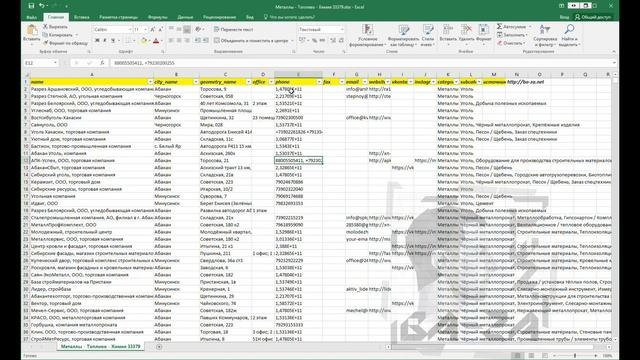
Task: Open the Calibri font name dropdown
Action: pos(130,29)
